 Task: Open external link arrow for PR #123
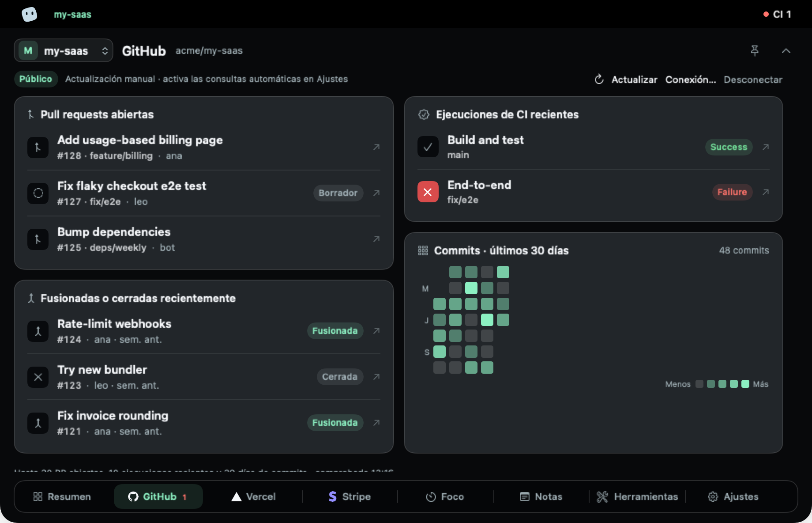point(376,377)
